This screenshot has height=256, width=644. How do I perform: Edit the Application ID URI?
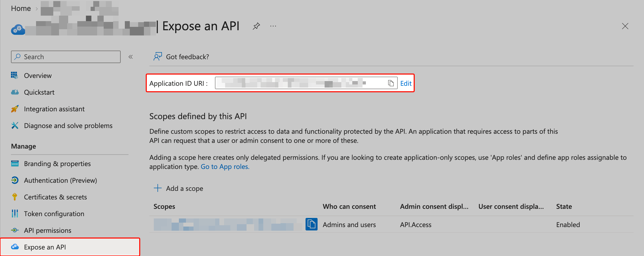(x=406, y=83)
